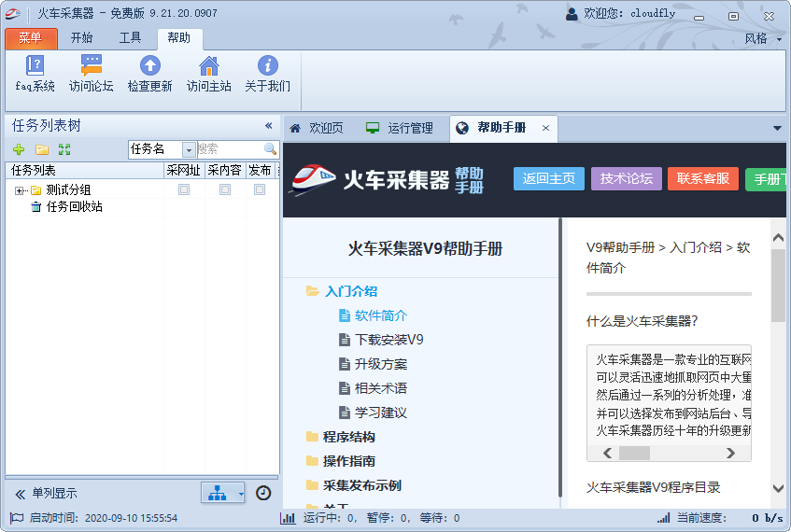Click the app logo in title bar
The height and width of the screenshot is (532, 791).
(13, 14)
